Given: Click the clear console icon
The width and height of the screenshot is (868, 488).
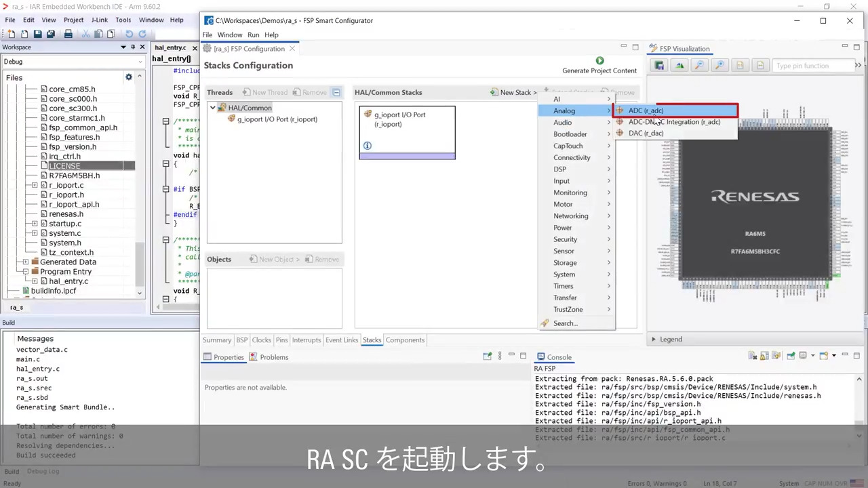Looking at the screenshot, I should [x=753, y=356].
